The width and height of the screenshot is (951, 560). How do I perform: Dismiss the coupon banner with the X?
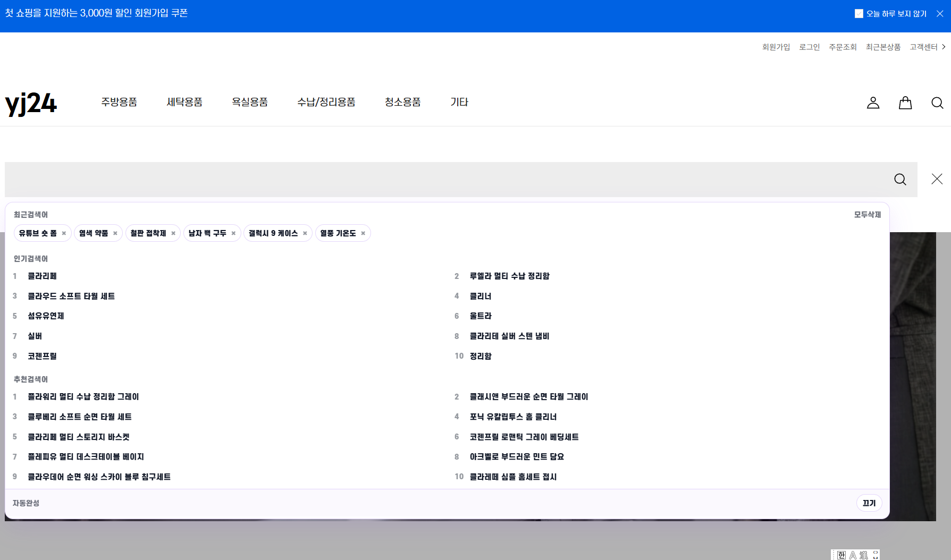pos(940,13)
